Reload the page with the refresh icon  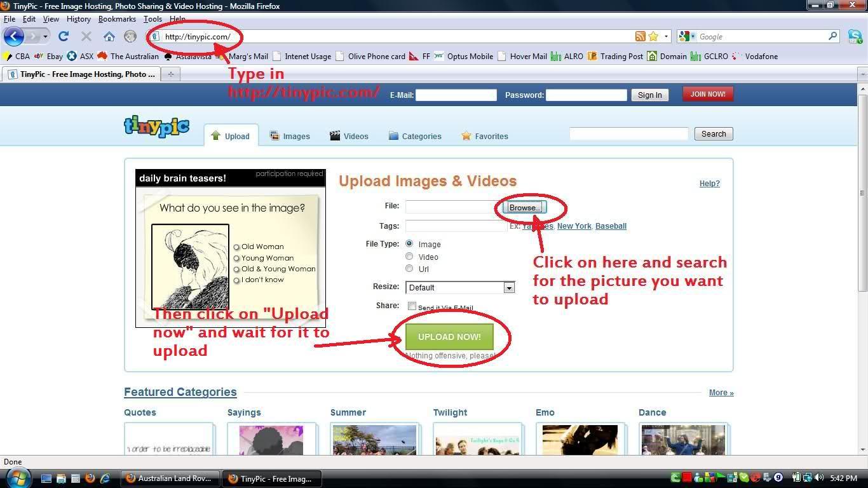point(63,36)
